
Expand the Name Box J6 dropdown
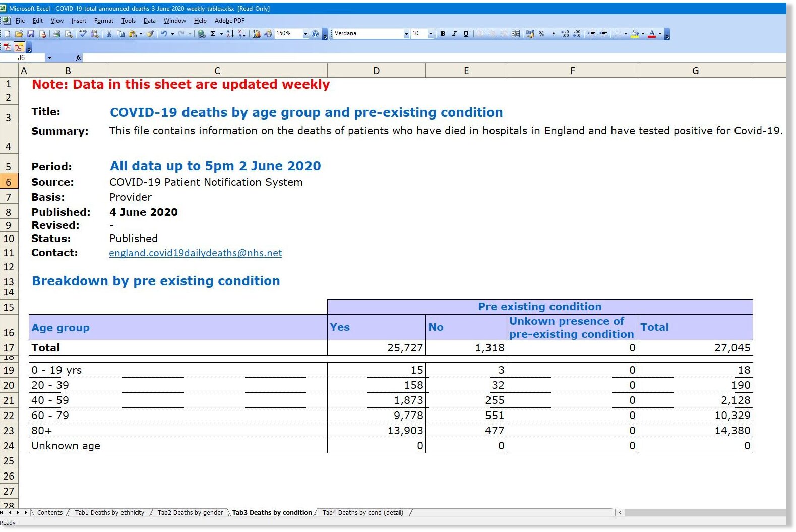point(49,58)
